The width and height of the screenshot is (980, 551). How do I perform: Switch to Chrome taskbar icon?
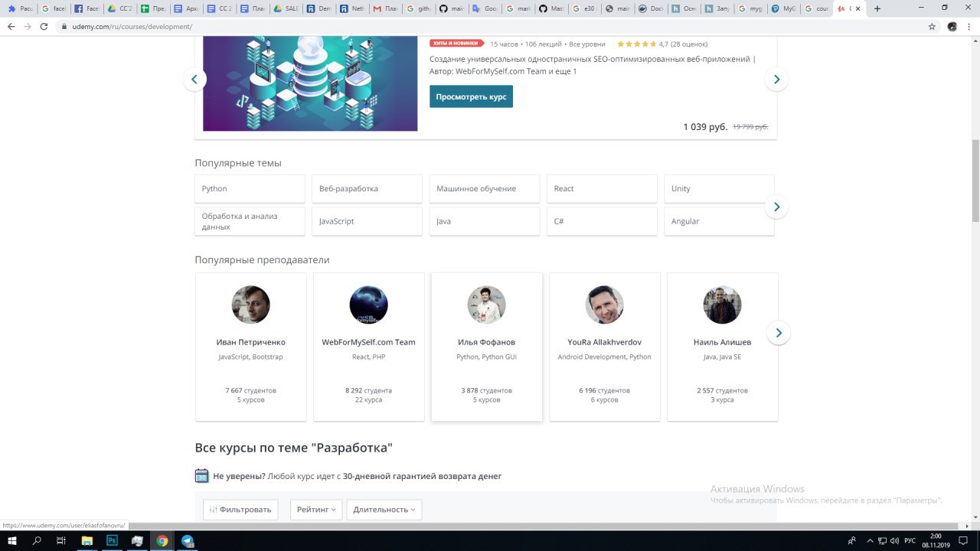coord(162,541)
